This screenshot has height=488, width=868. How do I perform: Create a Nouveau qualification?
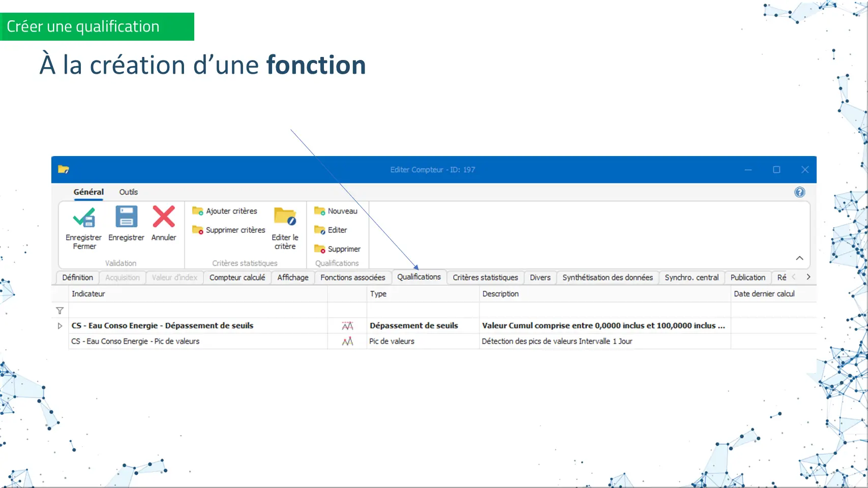336,211
